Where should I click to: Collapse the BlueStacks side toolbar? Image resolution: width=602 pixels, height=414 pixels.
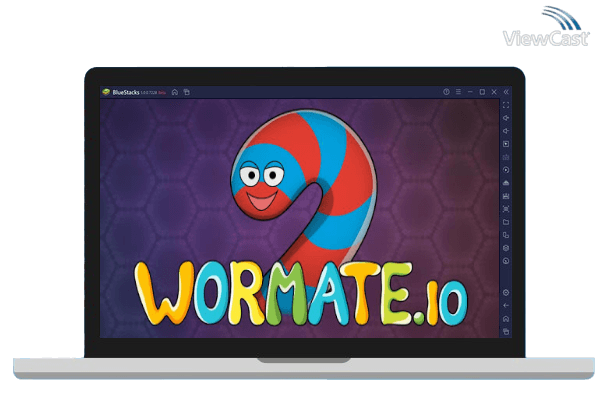[x=506, y=92]
